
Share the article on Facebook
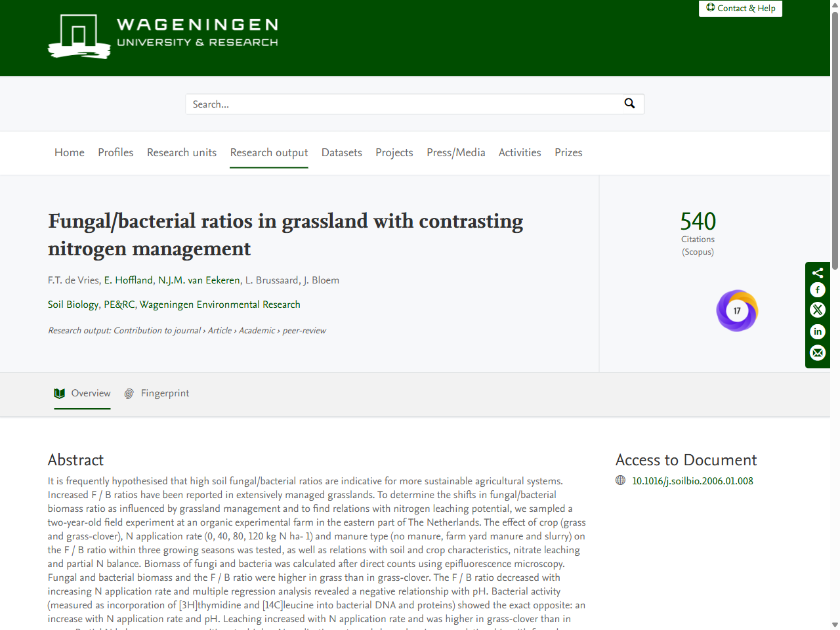pyautogui.click(x=817, y=289)
